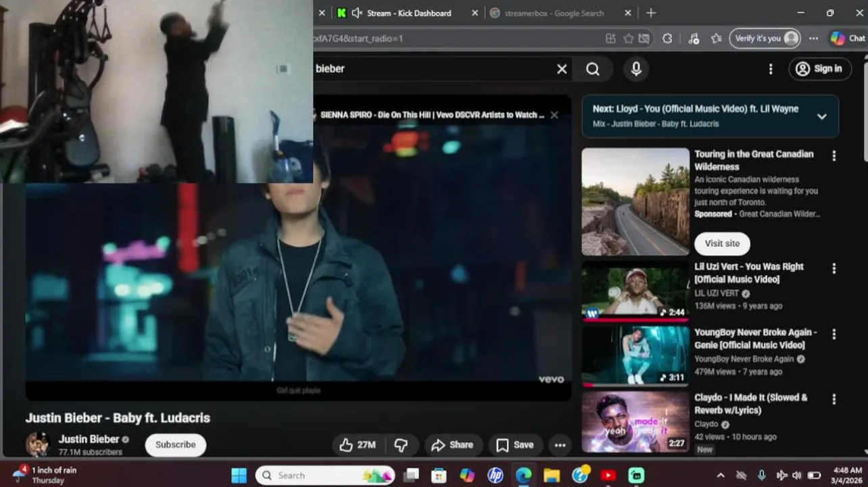Save video to a playlist
This screenshot has width=868, height=487.
pos(515,445)
